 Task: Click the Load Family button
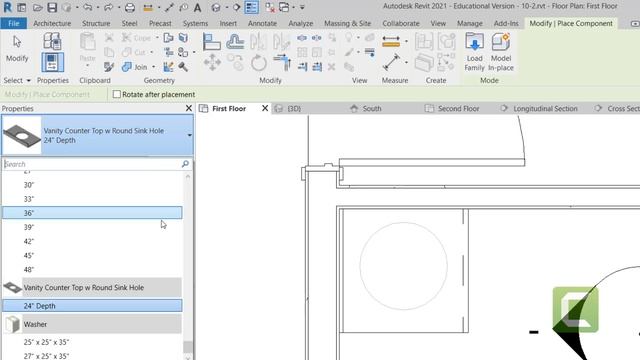coord(474,52)
